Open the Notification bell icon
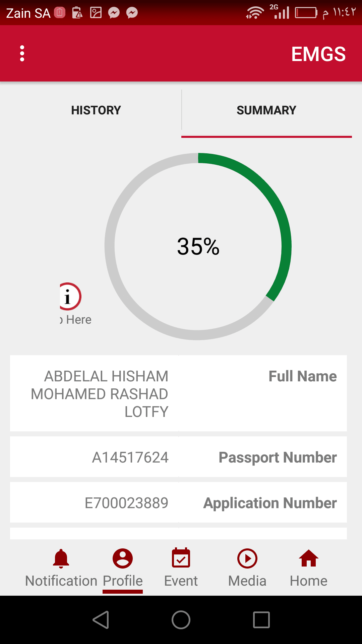 (61, 559)
